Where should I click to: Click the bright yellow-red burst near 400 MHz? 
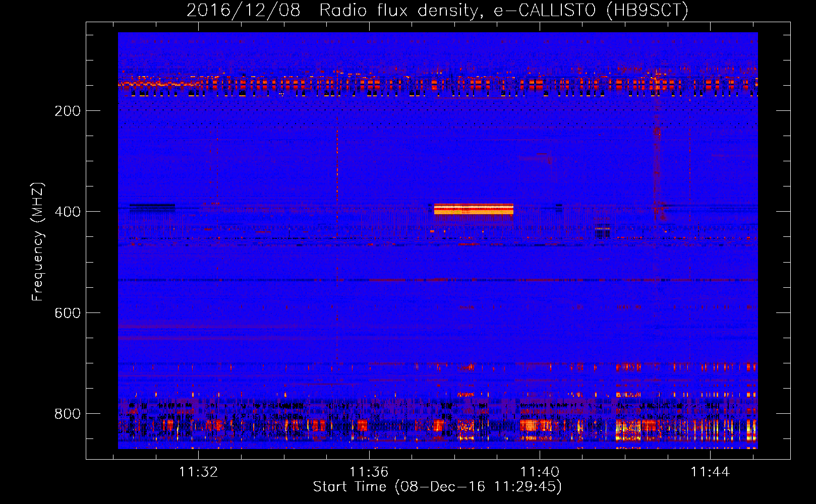coord(474,209)
